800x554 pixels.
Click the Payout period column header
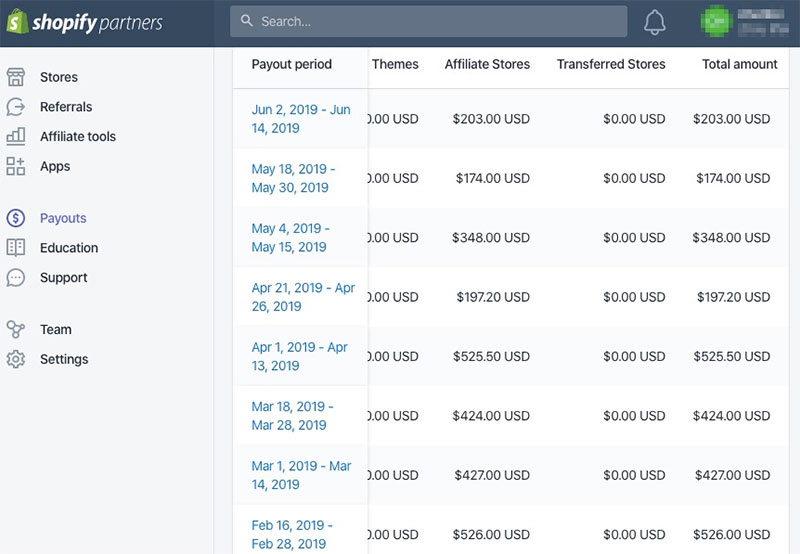(x=291, y=64)
